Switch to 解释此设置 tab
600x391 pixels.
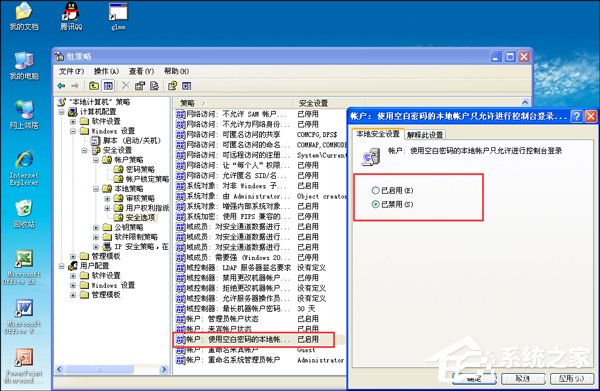[x=425, y=135]
